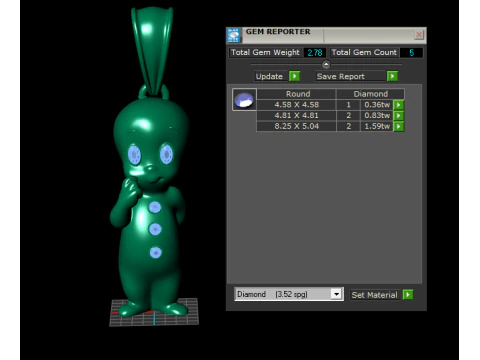Select the 8.25 X 5.04 size cell

tap(296, 126)
